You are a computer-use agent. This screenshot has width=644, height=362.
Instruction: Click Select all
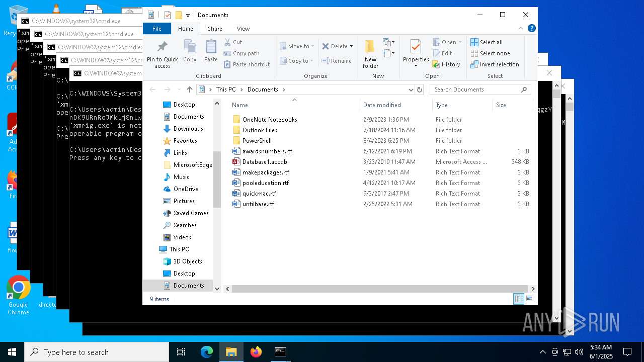(x=487, y=42)
